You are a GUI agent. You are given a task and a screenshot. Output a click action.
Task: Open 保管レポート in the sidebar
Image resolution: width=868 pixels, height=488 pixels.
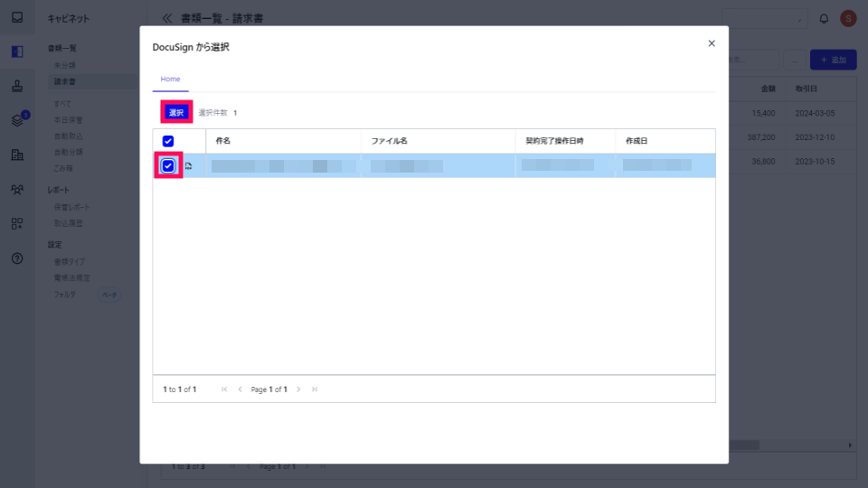pyautogui.click(x=71, y=207)
